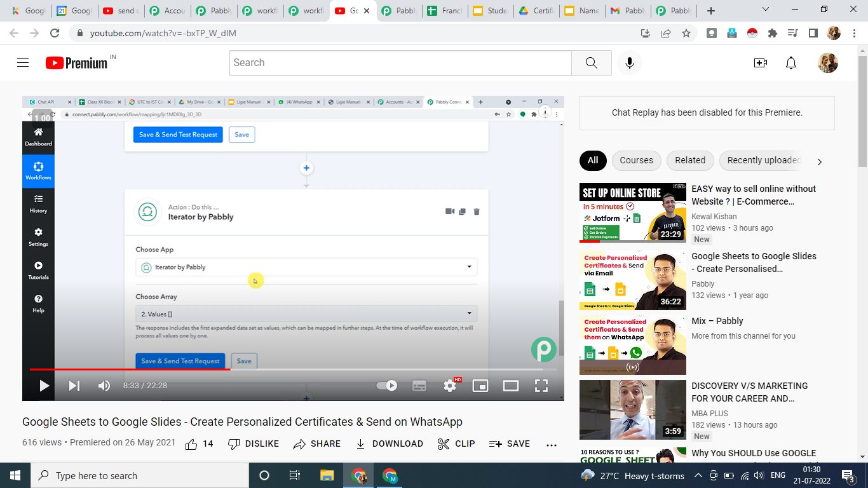Click the Chrome address bar URL
Screen dimensions: 868x488
tap(163, 33)
